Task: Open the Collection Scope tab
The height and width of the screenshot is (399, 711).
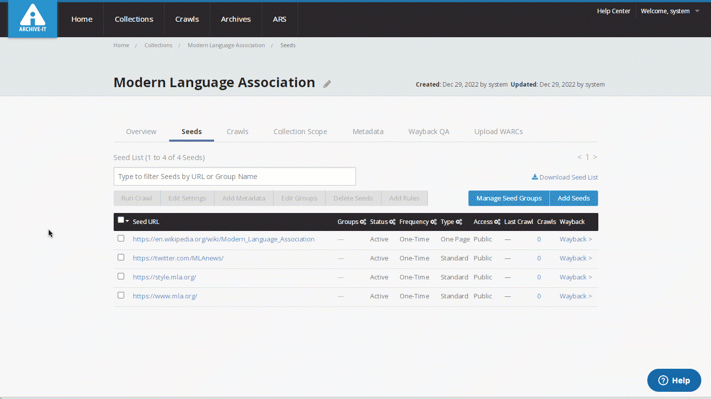Action: [300, 131]
